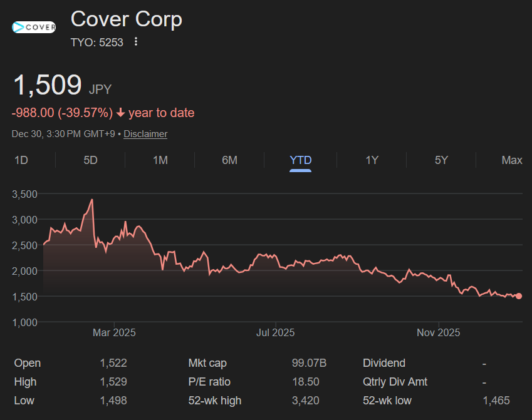Click the 52-wk low label
532x420 pixels.
[387, 401]
